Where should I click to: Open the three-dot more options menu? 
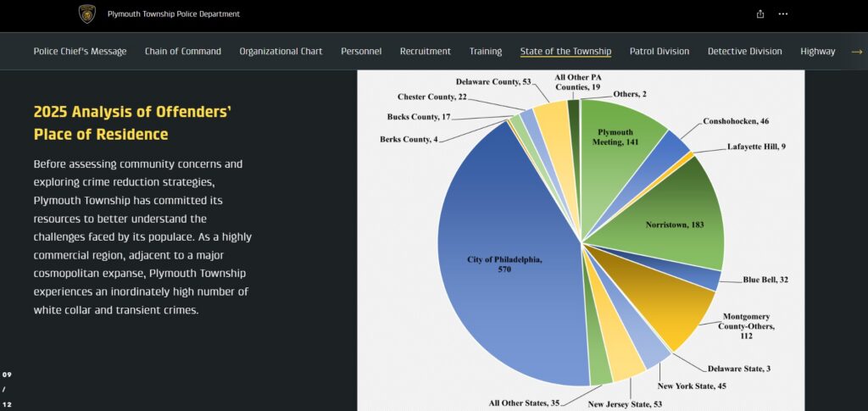click(x=783, y=14)
